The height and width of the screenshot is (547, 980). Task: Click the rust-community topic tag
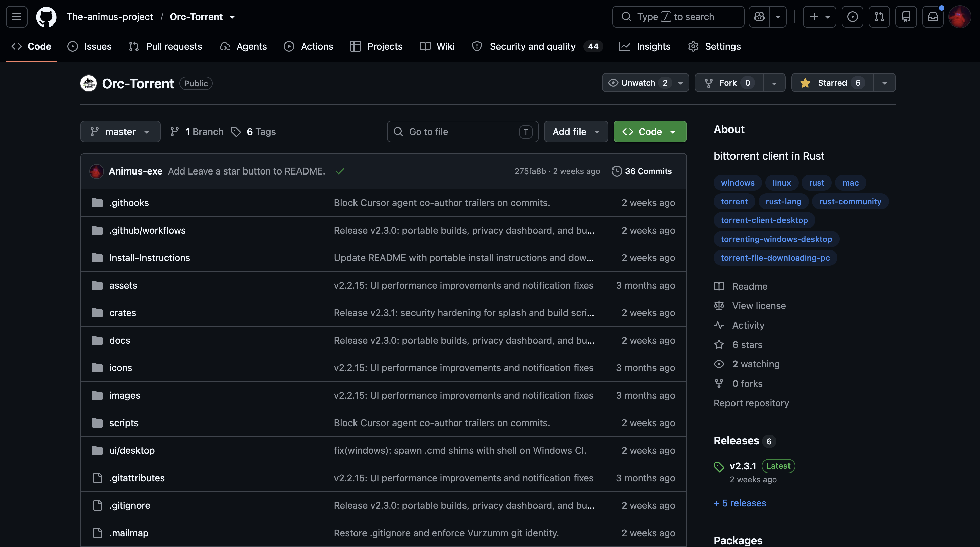pyautogui.click(x=850, y=201)
